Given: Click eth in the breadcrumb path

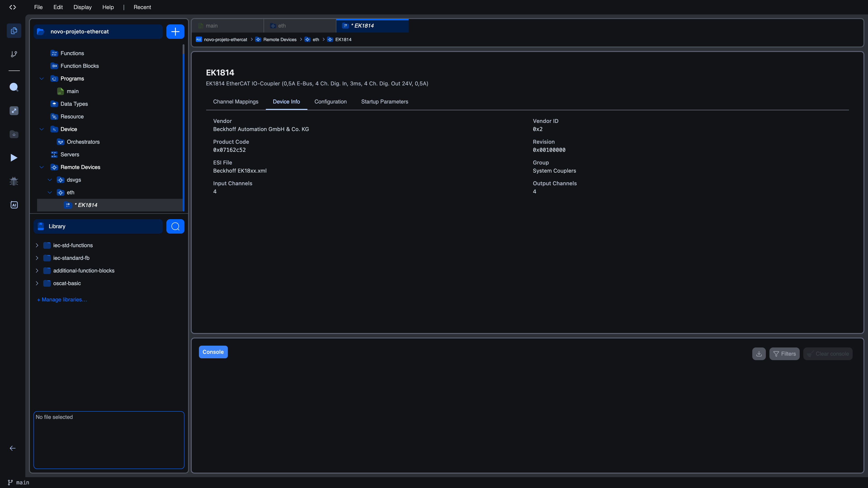Looking at the screenshot, I should click(x=316, y=40).
